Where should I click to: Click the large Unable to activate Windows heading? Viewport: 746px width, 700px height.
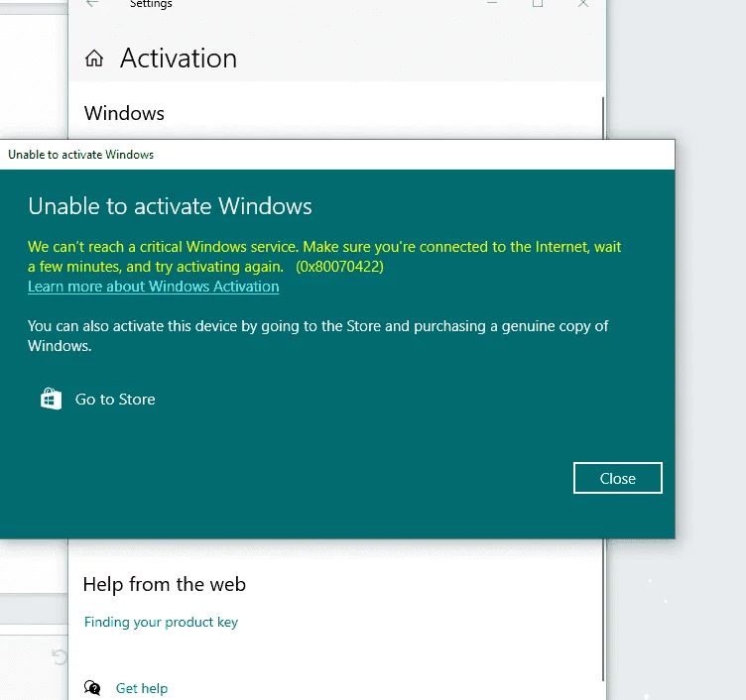(x=170, y=206)
